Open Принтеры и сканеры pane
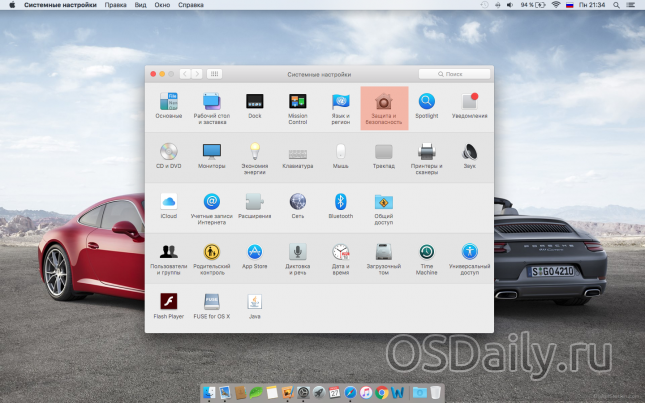 426,155
